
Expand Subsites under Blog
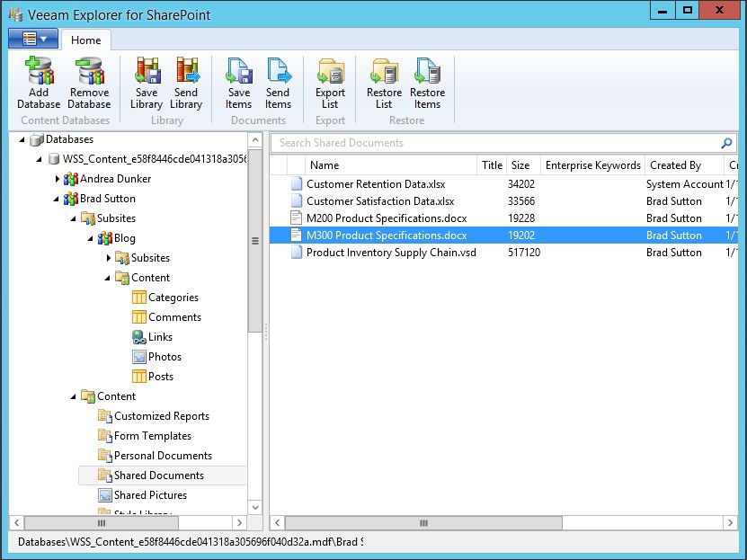(x=109, y=258)
